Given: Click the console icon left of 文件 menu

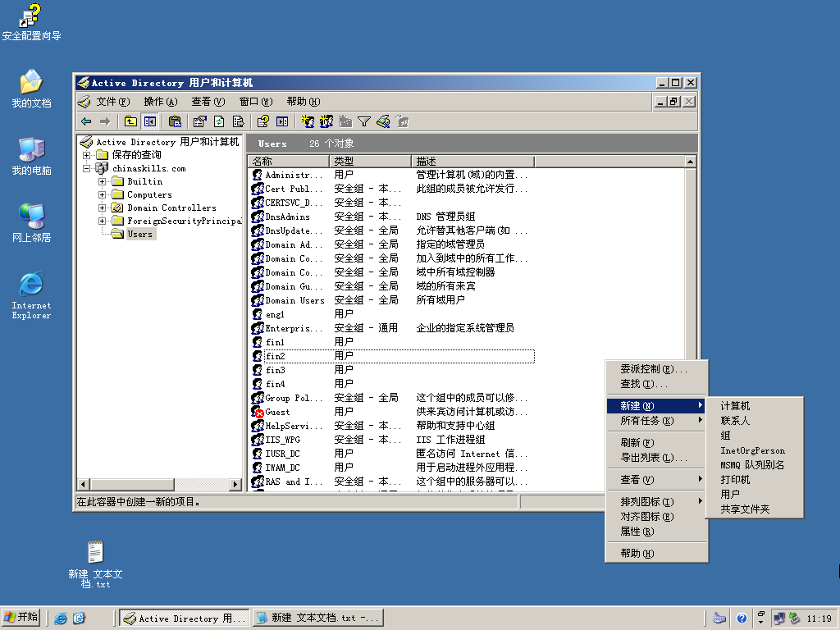Looking at the screenshot, I should (84, 101).
